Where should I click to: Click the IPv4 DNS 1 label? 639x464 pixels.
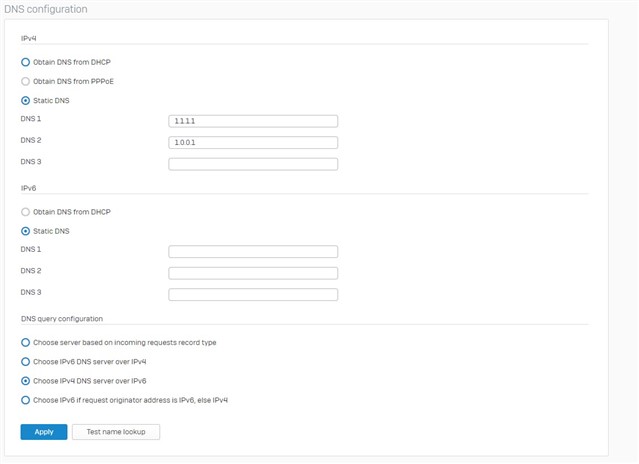31,119
